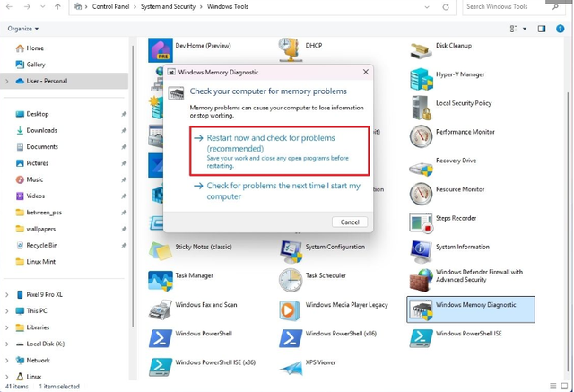The image size is (574, 392).
Task: Expand the Network tree node
Action: 6,361
